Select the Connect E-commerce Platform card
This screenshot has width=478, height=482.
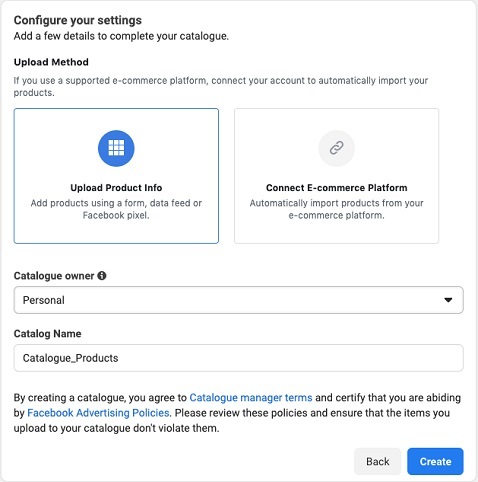(x=336, y=176)
